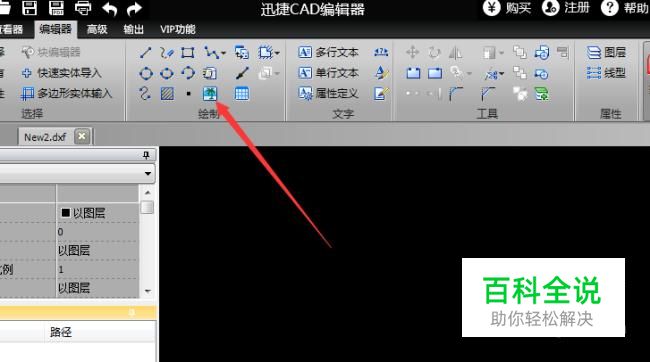650x362 pixels.
Task: Click the Save As icon in title bar
Action: [x=56, y=8]
